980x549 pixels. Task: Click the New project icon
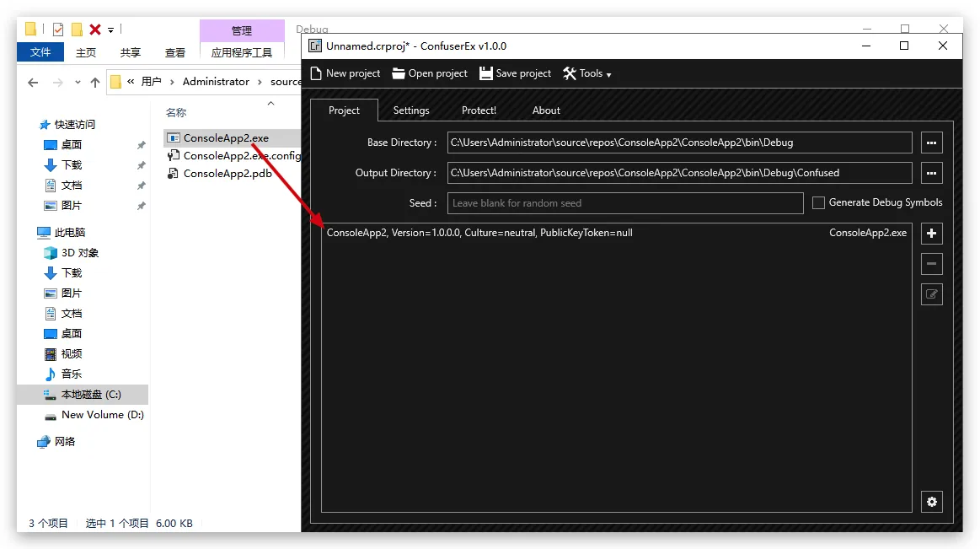coord(317,73)
